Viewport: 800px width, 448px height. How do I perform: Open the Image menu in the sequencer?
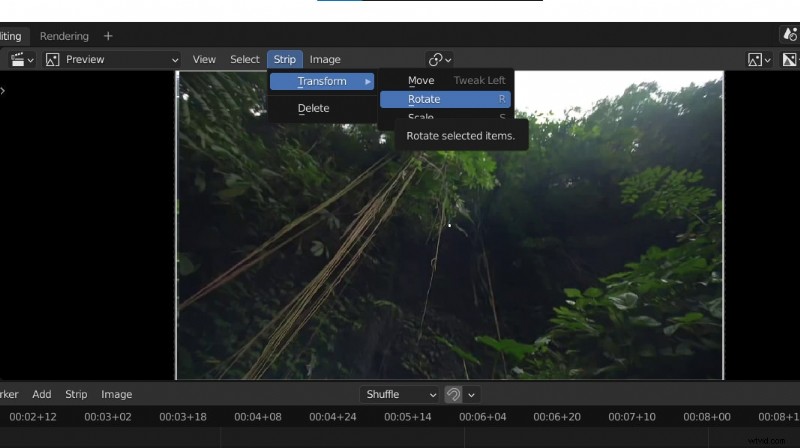pos(116,394)
